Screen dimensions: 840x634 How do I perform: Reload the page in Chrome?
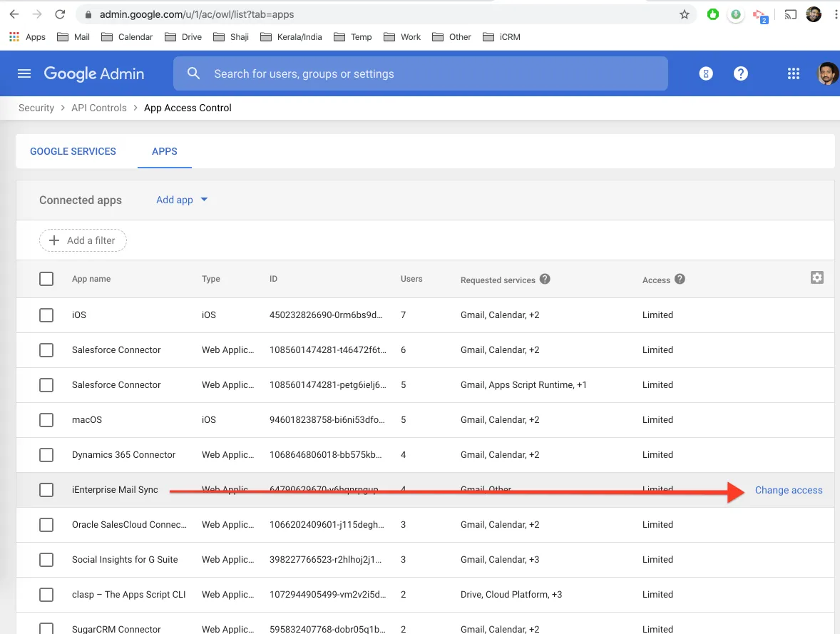click(x=60, y=14)
